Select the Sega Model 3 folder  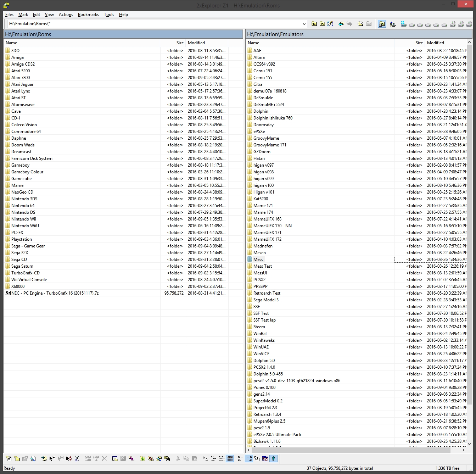coord(266,300)
